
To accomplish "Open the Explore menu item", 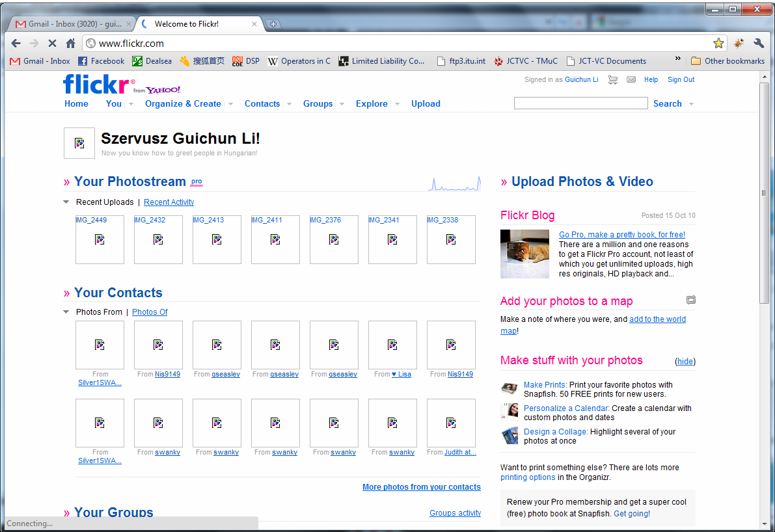I will [x=372, y=103].
